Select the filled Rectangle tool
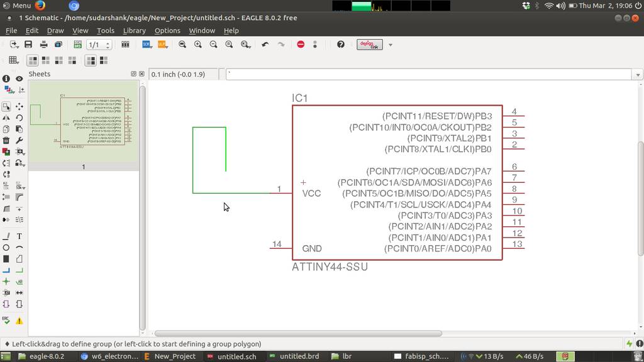Screen dimensions: 644x362 6,259
